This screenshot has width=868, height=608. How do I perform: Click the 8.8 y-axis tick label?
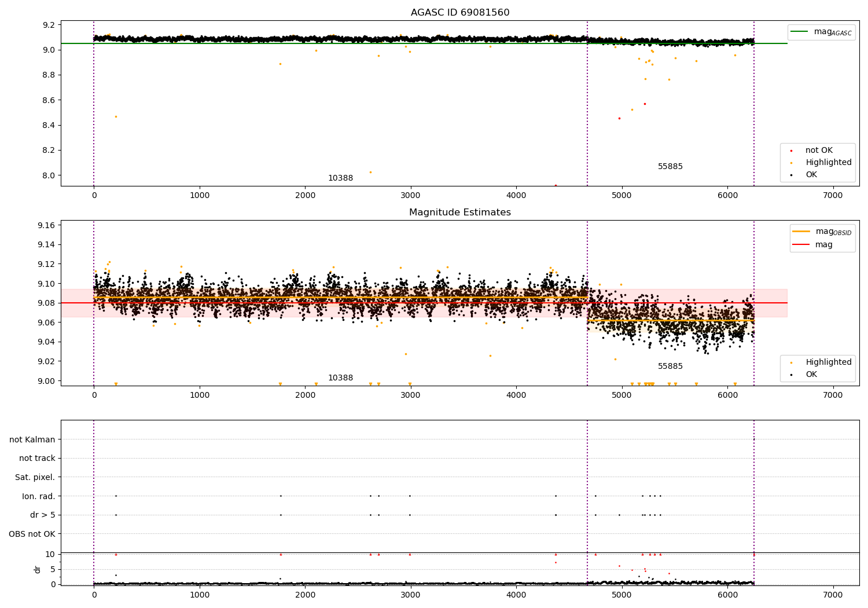(49, 75)
